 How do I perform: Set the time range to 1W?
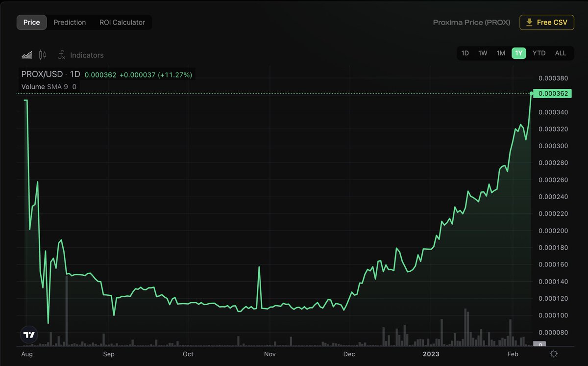click(483, 53)
